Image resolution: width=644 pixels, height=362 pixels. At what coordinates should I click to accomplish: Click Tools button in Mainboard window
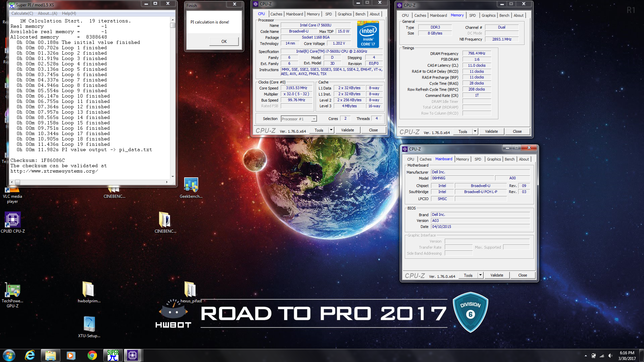tap(468, 275)
